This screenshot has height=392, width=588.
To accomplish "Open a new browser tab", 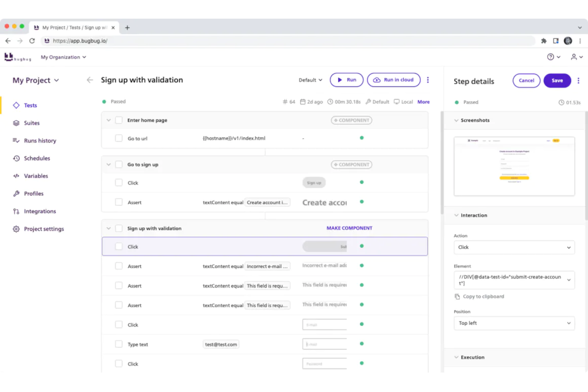I will point(127,27).
